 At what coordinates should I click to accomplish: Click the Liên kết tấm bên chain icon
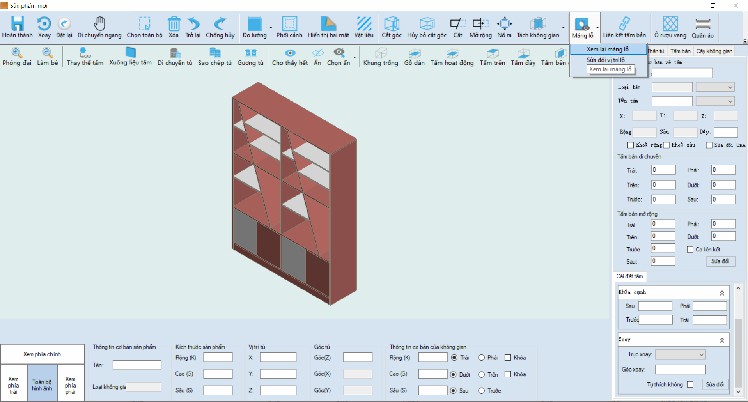[x=624, y=23]
